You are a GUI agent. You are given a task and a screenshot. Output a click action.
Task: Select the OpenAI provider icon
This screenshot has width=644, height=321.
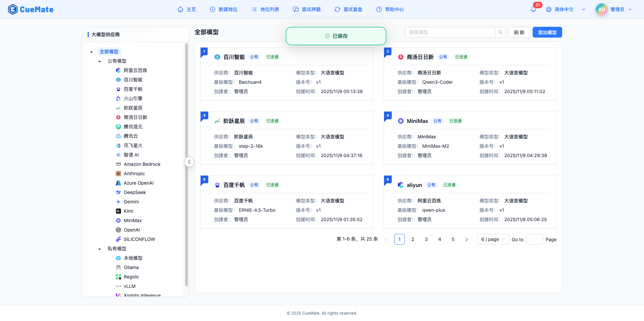(x=118, y=230)
